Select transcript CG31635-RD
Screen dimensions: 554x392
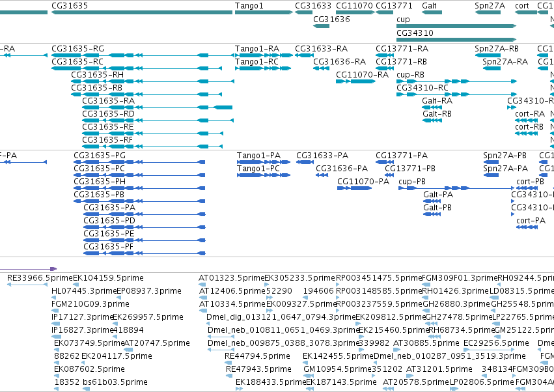point(109,114)
